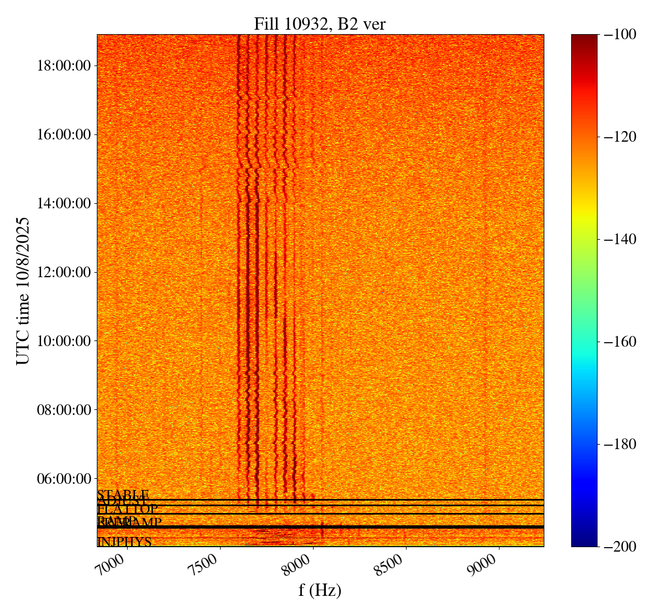Image resolution: width=672 pixels, height=616 pixels.
Task: Click the 18:00:00 time tick label
Action: [63, 66]
